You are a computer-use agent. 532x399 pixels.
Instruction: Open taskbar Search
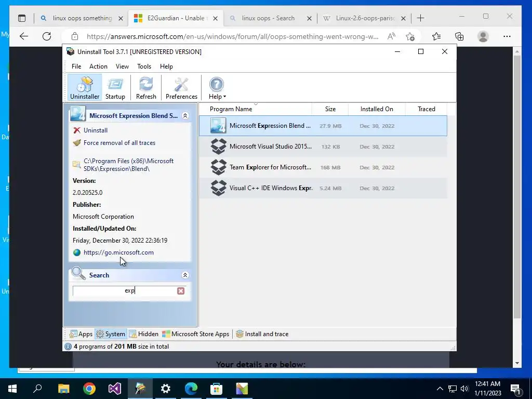click(37, 389)
